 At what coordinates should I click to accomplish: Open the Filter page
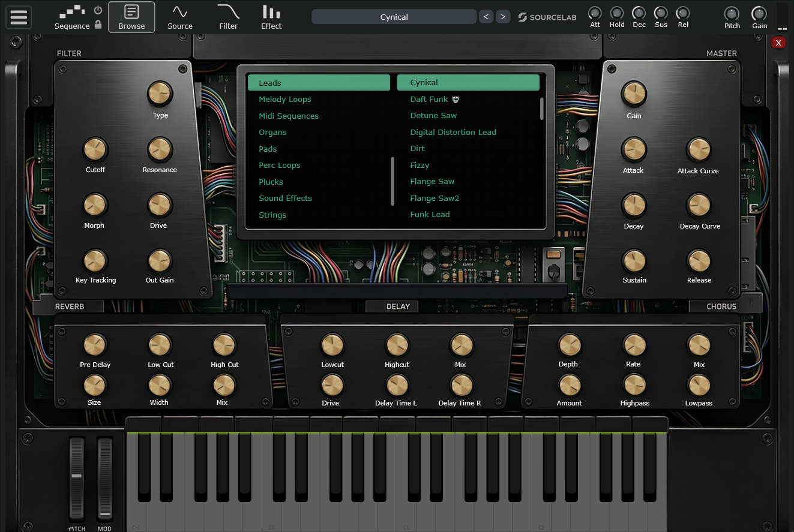[x=228, y=17]
